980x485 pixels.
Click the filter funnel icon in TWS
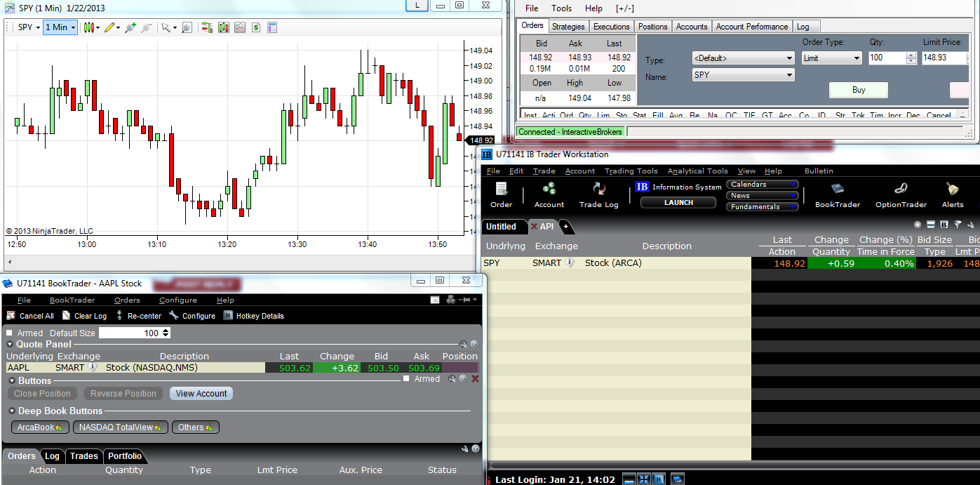click(x=958, y=225)
